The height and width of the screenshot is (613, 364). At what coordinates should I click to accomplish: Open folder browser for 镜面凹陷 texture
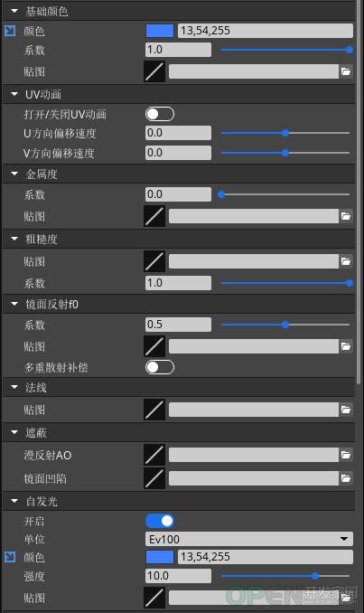[346, 478]
